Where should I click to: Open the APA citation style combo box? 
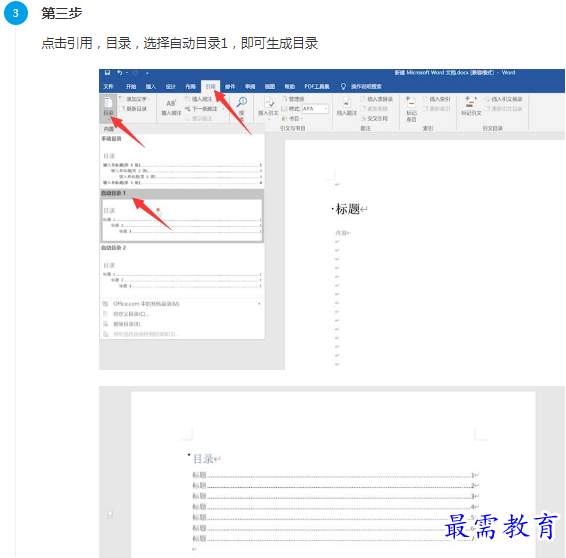tap(315, 109)
